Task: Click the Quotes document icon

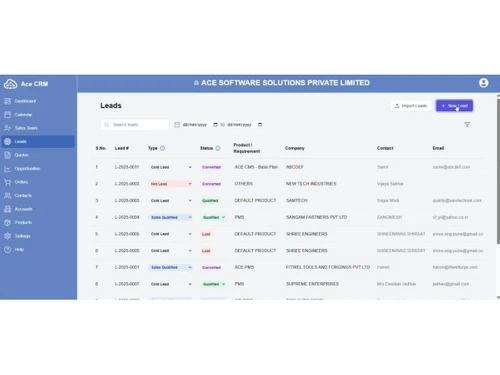Action: tap(7, 155)
